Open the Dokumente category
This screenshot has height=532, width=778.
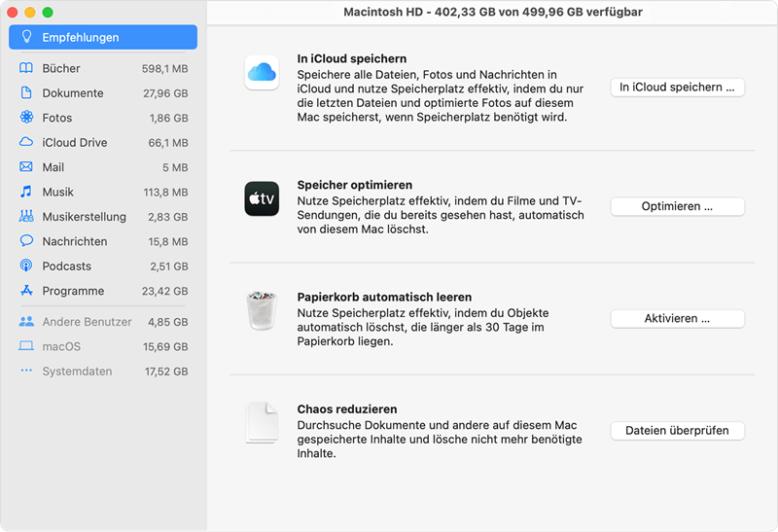pos(103,93)
